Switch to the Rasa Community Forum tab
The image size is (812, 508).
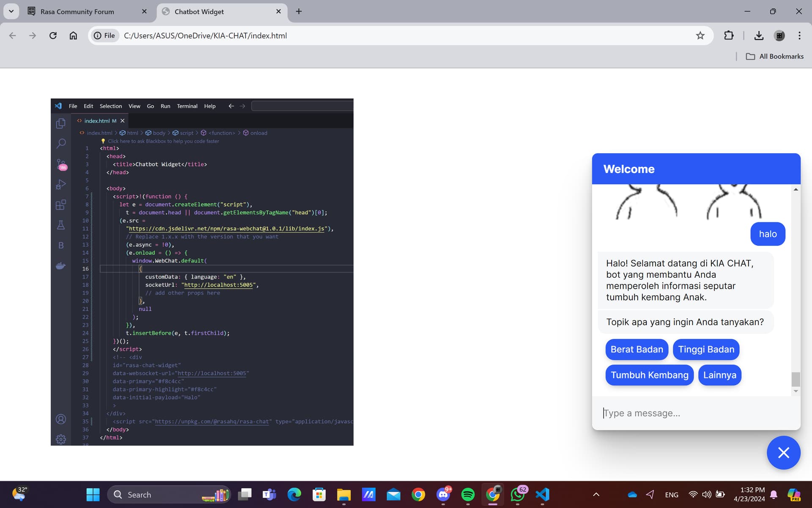pos(77,12)
